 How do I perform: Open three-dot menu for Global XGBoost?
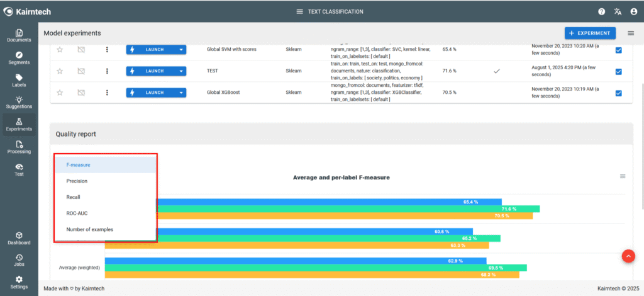pyautogui.click(x=107, y=93)
